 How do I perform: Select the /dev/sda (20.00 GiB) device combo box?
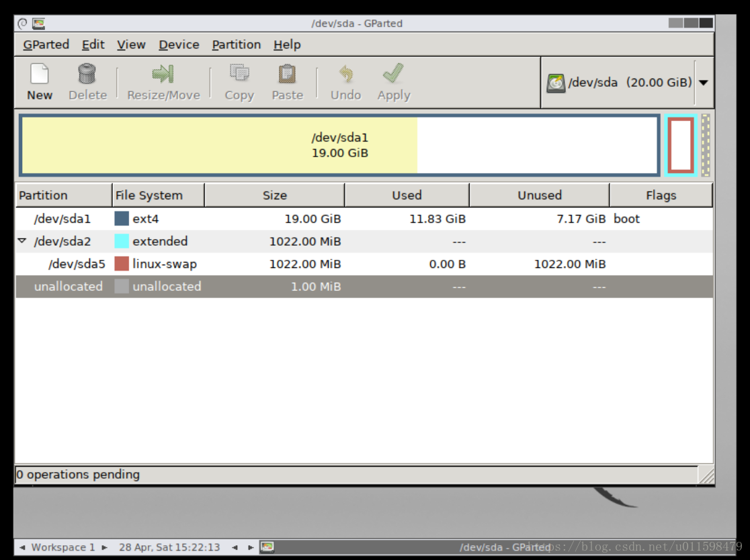627,83
